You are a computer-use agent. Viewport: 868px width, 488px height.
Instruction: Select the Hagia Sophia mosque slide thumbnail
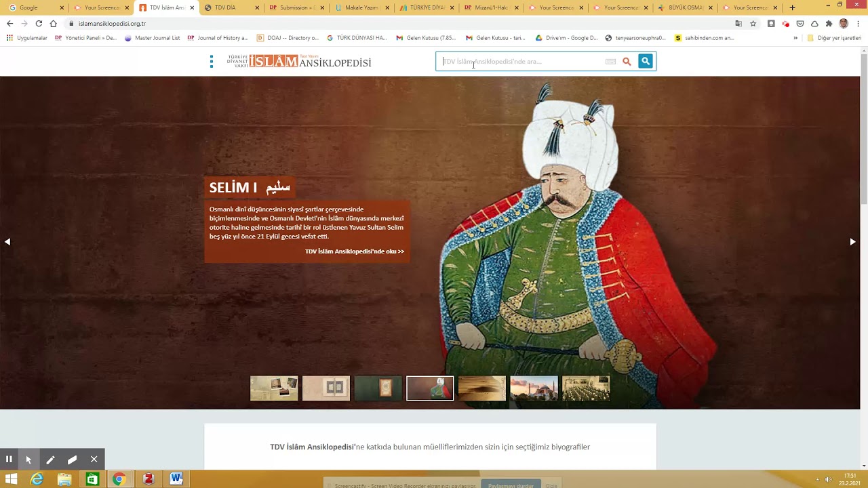(534, 388)
